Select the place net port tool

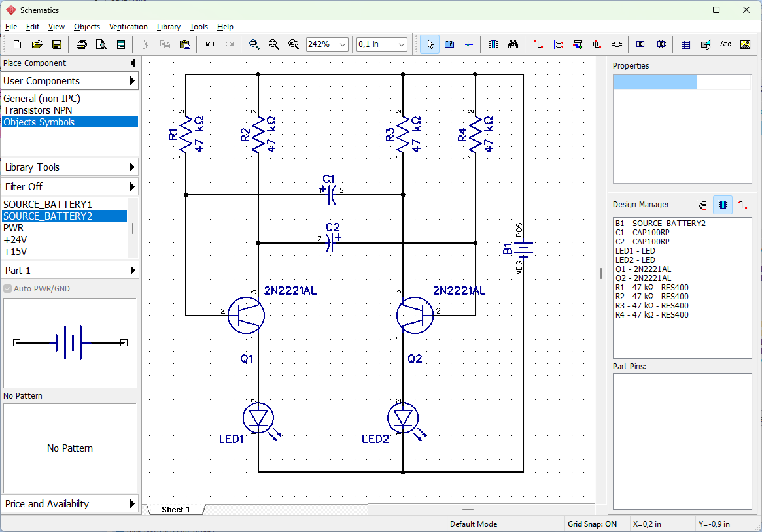pos(597,44)
